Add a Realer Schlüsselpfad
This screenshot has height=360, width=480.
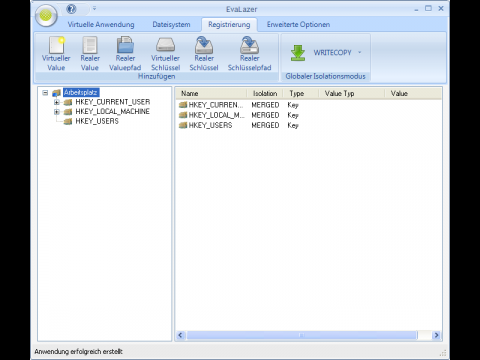pos(249,54)
